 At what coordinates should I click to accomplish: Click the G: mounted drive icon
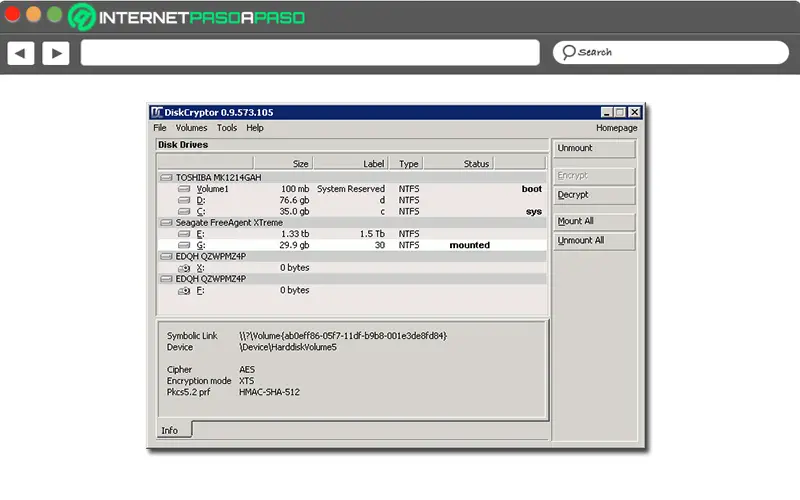click(184, 245)
